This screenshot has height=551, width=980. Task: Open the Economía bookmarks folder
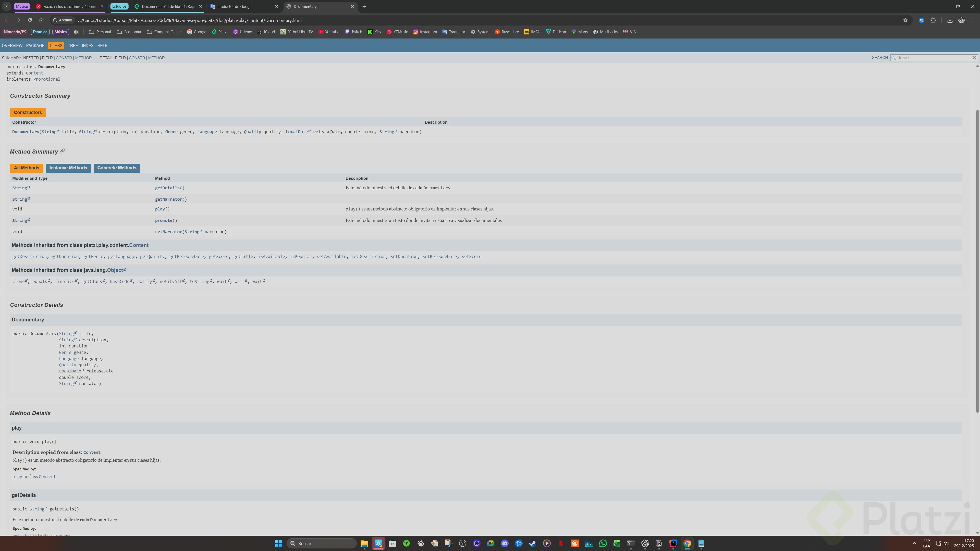(x=129, y=32)
